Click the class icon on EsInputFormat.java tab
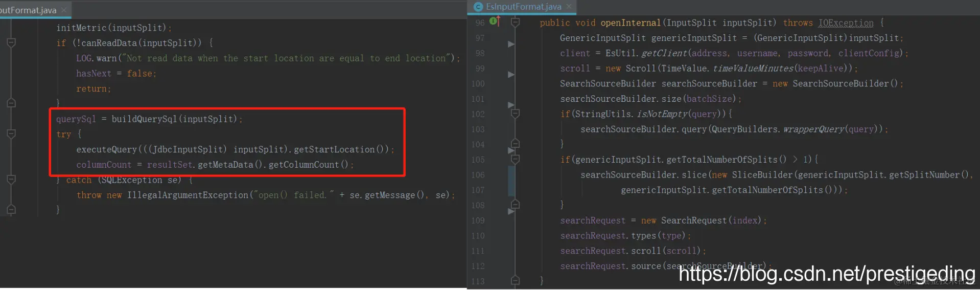980x290 pixels. pos(478,7)
